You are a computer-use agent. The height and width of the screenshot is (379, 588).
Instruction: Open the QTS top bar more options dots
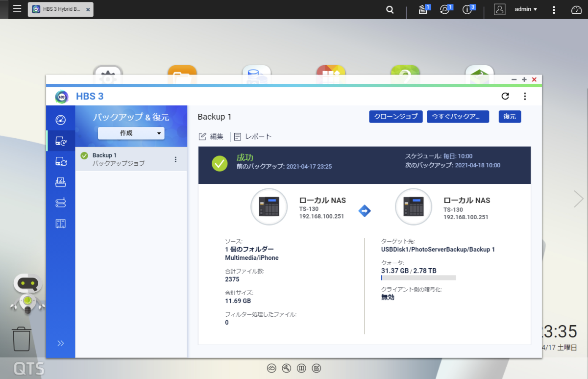pyautogui.click(x=554, y=9)
